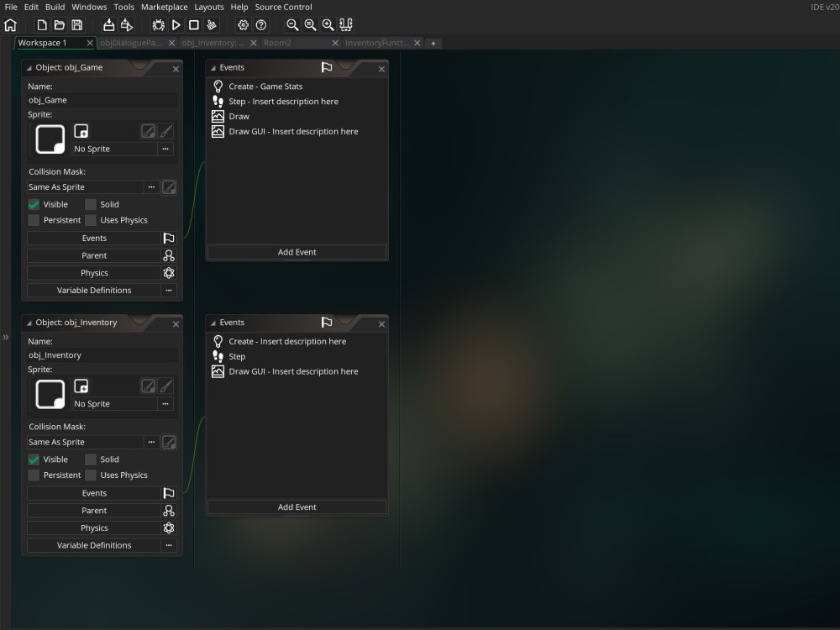Click the obj_Game sprite preview thumbnail
The image size is (840, 630).
(x=50, y=139)
